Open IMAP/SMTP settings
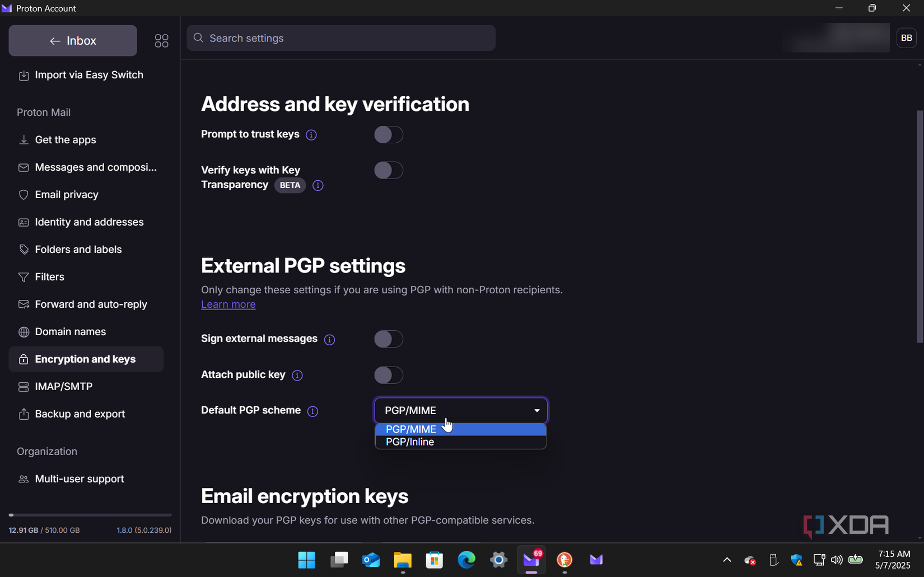The width and height of the screenshot is (924, 577). tap(63, 386)
